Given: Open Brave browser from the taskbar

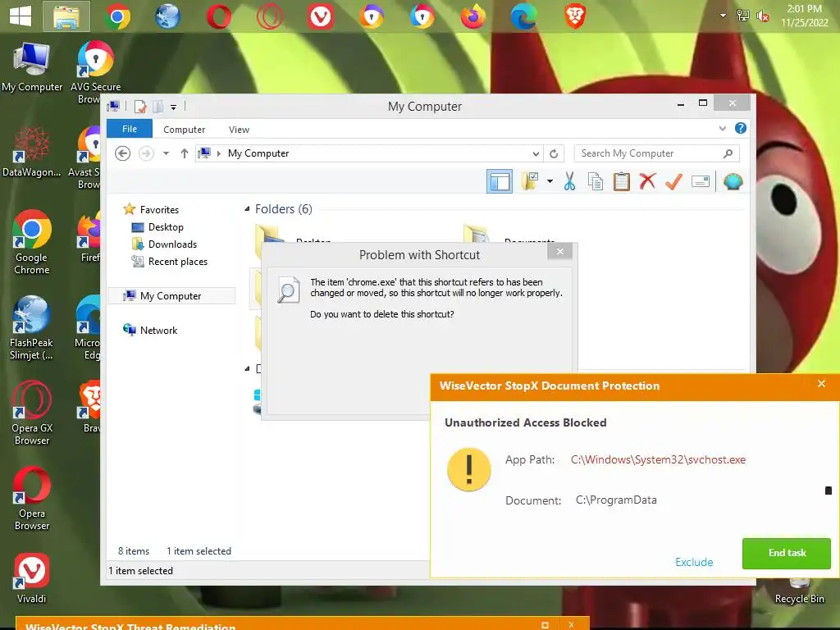Looking at the screenshot, I should 575,16.
